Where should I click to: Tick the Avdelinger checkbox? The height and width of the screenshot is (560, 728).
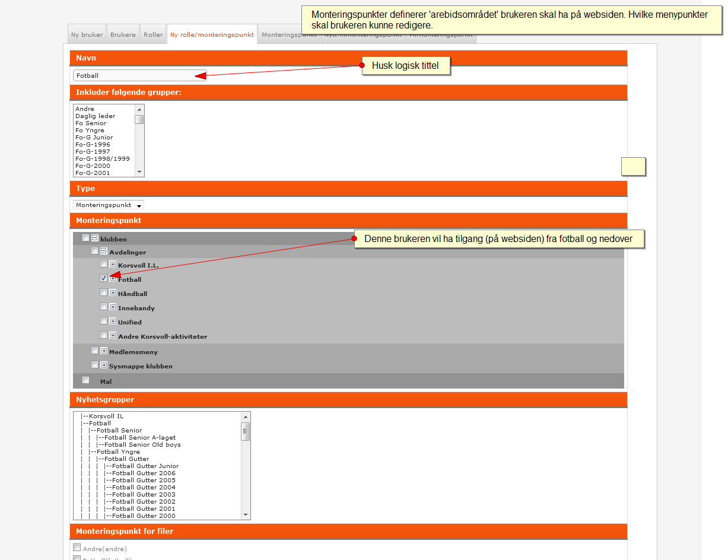point(95,251)
